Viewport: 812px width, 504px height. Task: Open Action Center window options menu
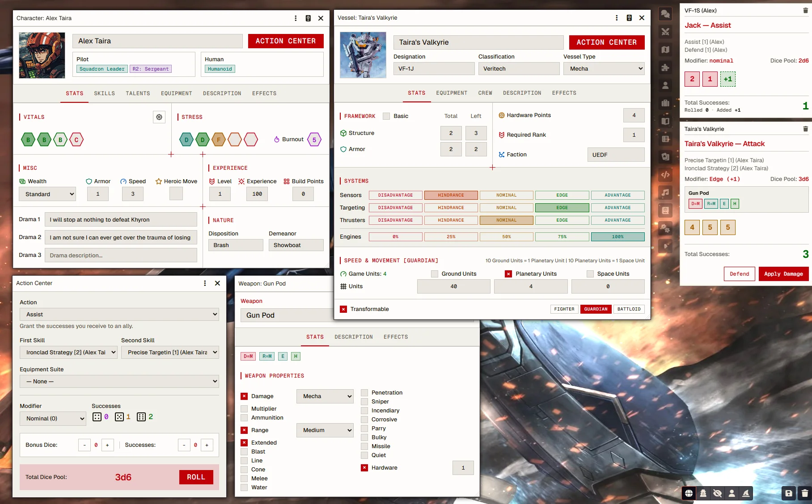tap(205, 283)
